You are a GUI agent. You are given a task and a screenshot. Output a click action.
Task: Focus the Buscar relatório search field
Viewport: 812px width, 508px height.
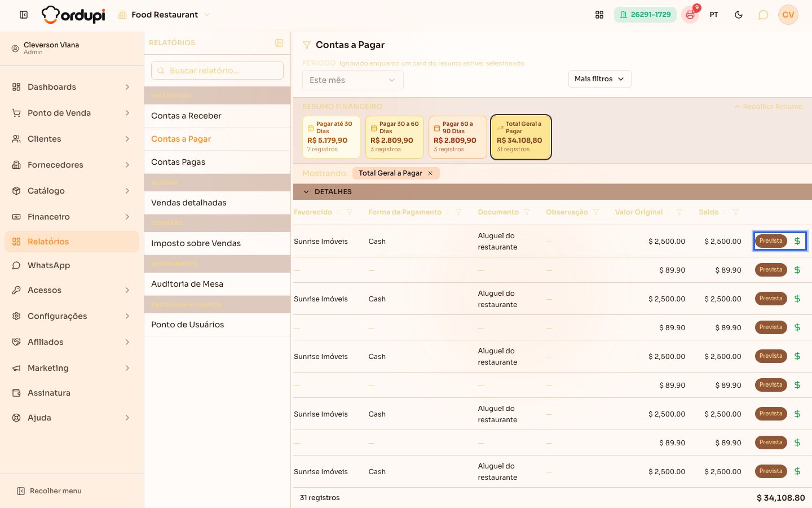[217, 71]
